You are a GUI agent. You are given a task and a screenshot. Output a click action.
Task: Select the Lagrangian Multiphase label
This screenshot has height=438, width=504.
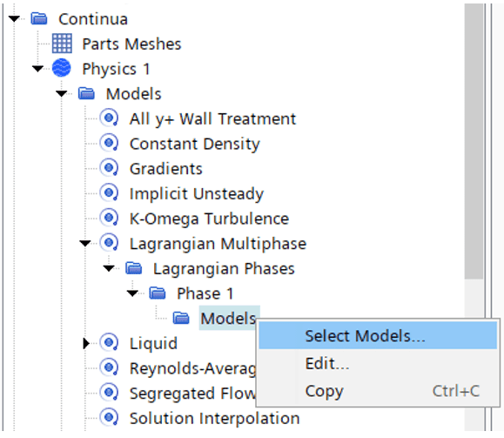pyautogui.click(x=218, y=244)
